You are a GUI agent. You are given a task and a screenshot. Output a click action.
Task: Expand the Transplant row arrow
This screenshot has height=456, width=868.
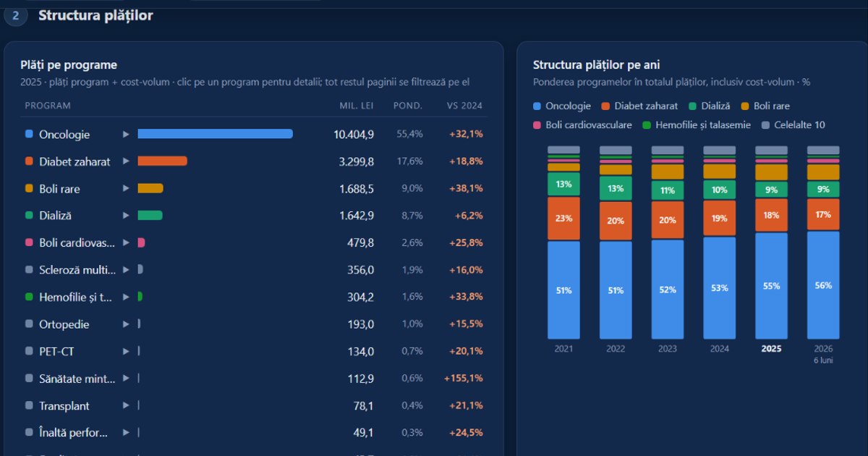pyautogui.click(x=126, y=405)
